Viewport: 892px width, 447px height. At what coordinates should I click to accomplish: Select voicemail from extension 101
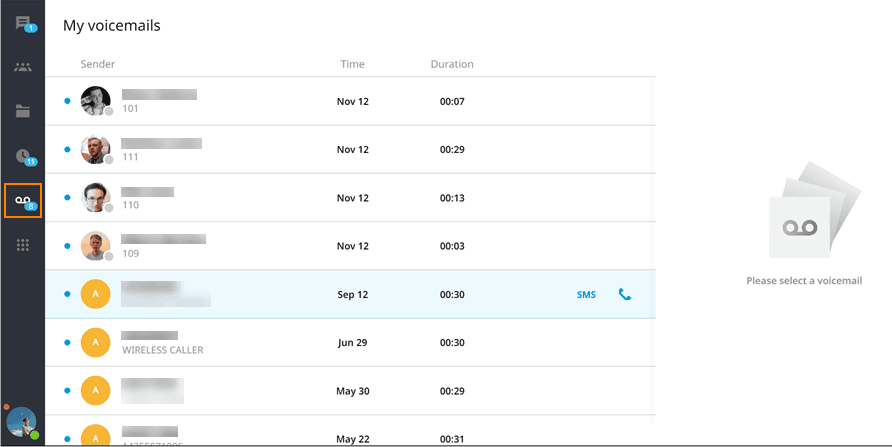[350, 101]
